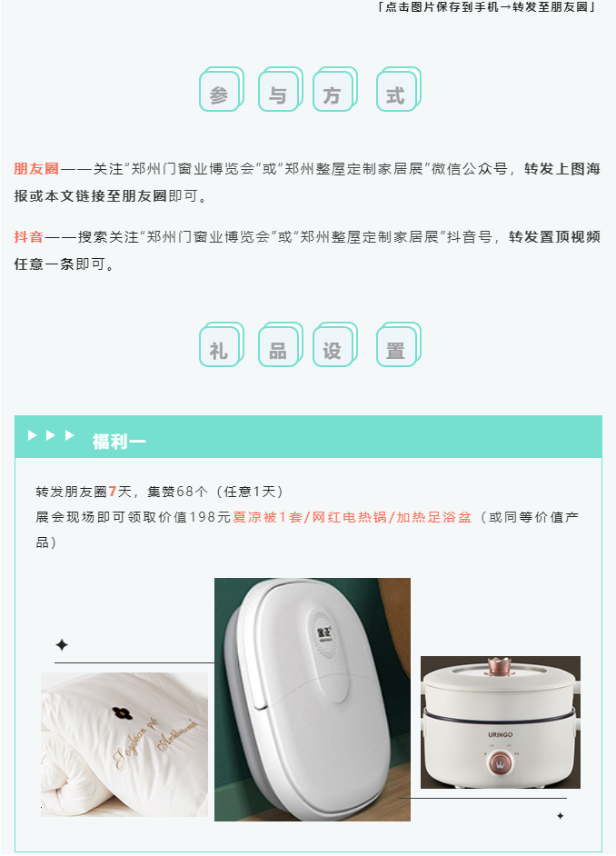Click the 设 heading tile

point(334,344)
